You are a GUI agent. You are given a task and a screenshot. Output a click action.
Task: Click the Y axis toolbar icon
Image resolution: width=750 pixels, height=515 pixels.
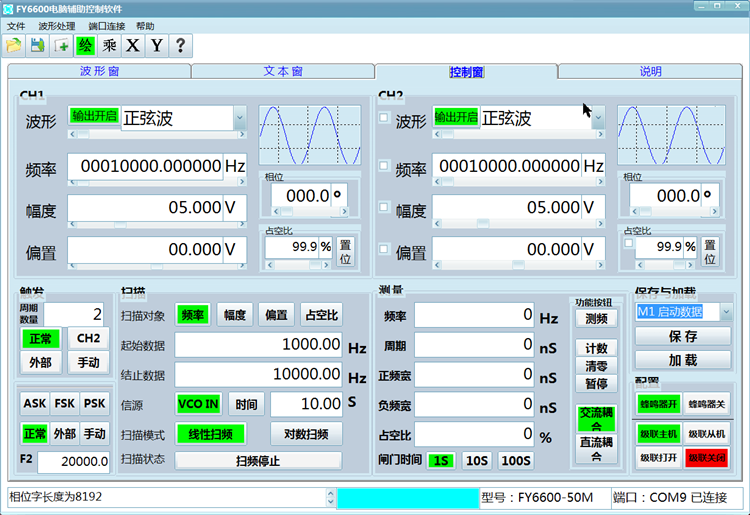tap(157, 45)
